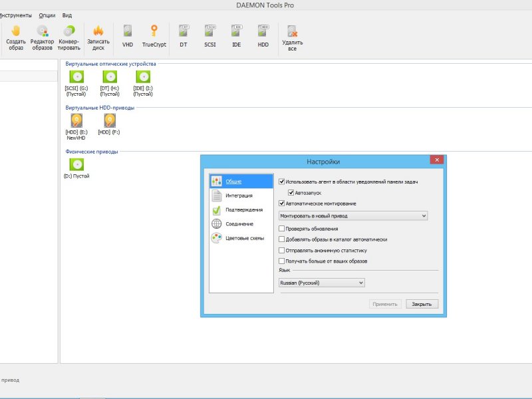Close the Настройки dialog with X
The height and width of the screenshot is (399, 532).
click(x=437, y=160)
